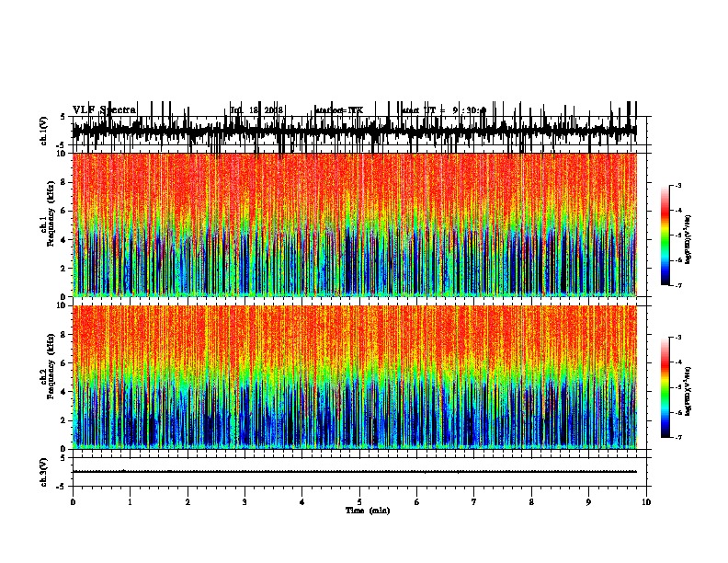Click the "-3" label on ch.1 color bar
The height and width of the screenshot is (563, 728).
(x=677, y=185)
